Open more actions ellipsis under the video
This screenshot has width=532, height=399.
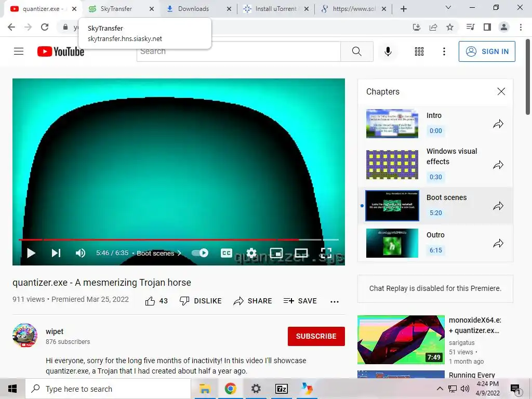click(335, 301)
